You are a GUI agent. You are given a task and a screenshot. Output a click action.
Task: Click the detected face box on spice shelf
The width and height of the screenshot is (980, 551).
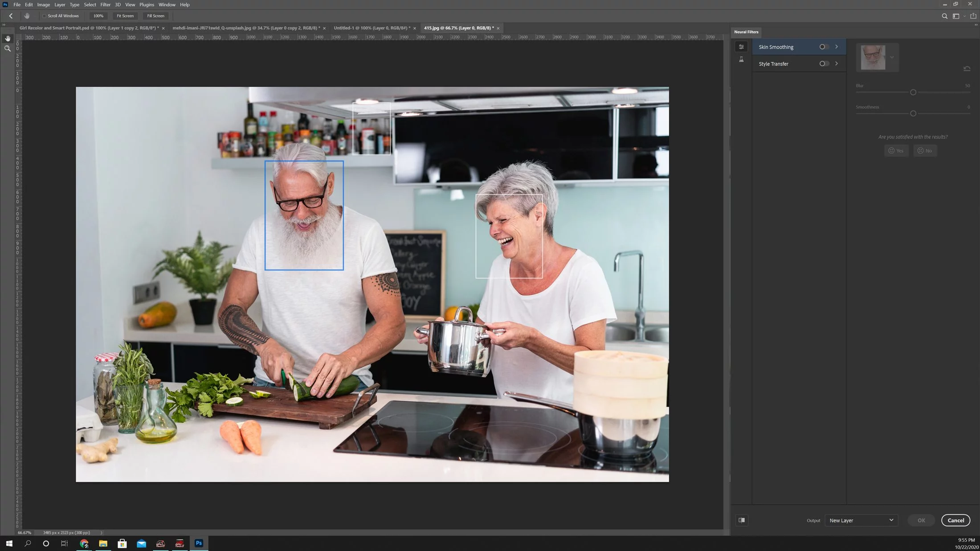372,129
